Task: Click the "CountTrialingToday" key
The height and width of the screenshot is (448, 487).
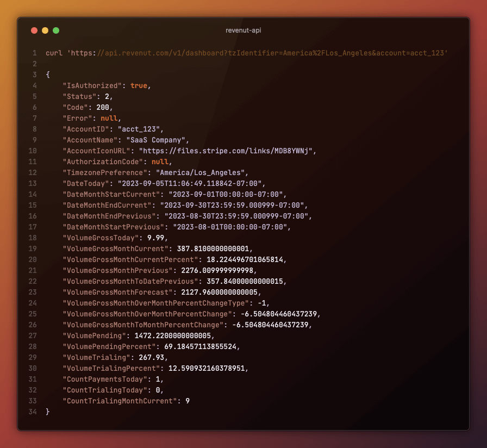Action: point(105,390)
